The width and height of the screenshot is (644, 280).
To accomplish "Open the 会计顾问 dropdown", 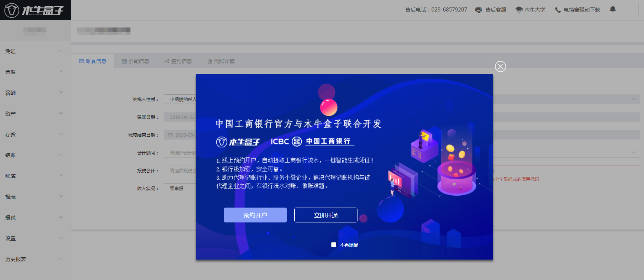I will click(180, 153).
